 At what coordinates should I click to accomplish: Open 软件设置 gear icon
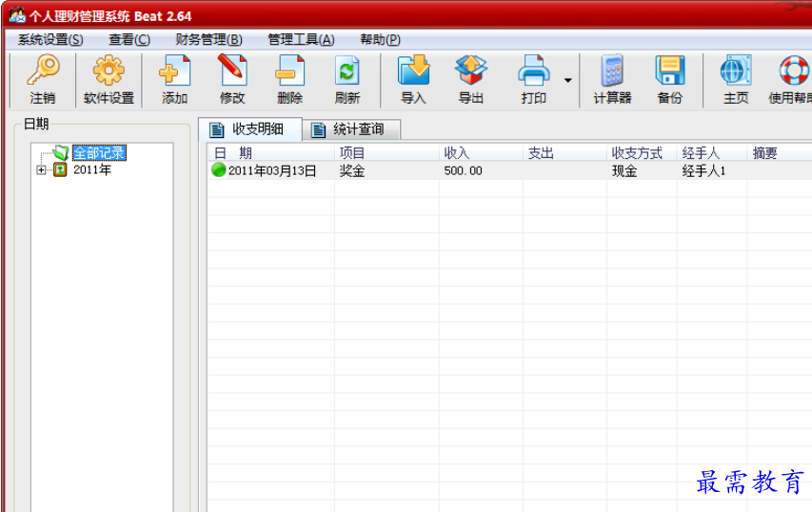(109, 69)
